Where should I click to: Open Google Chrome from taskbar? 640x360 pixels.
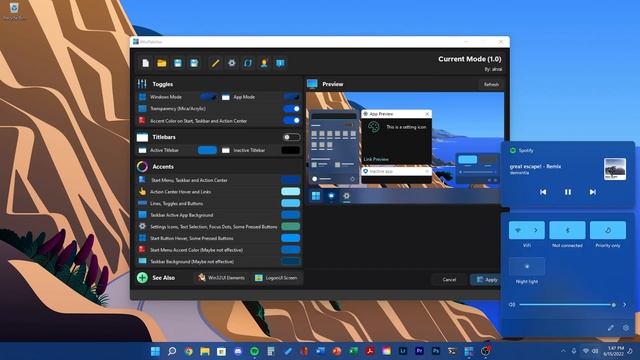(188, 351)
